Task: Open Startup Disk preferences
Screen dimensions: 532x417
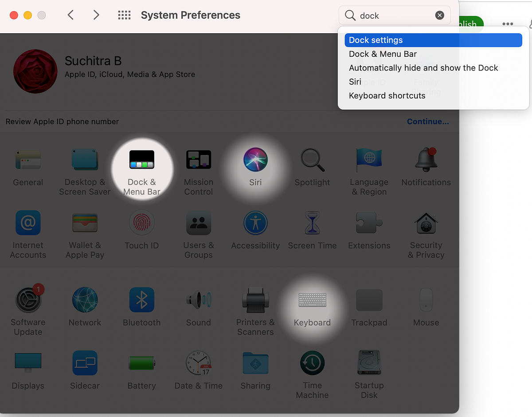Action: pos(369,375)
